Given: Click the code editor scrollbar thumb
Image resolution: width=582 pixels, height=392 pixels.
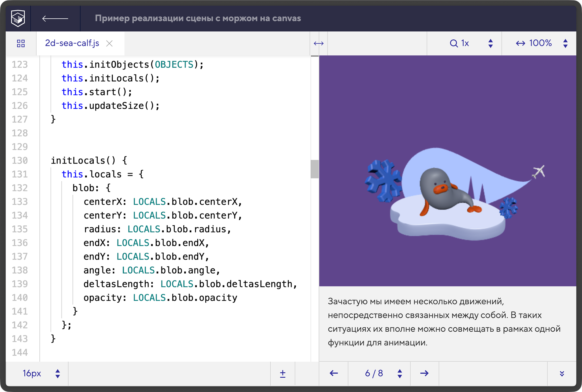Looking at the screenshot, I should [x=315, y=169].
